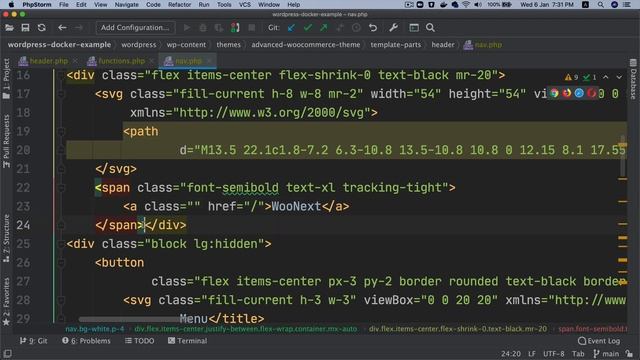The width and height of the screenshot is (640, 360).
Task: Click the themes breadcrumb
Action: click(229, 44)
